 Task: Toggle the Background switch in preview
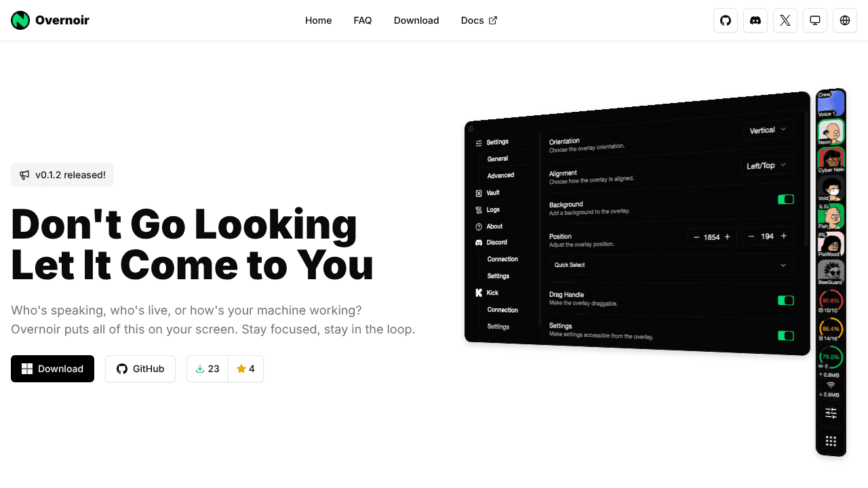[785, 199]
